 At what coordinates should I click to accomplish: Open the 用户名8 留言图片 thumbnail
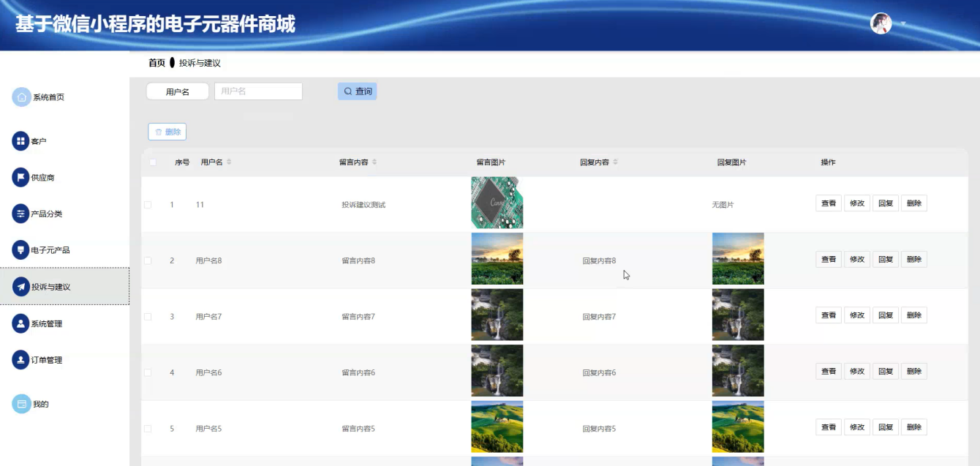click(x=497, y=259)
